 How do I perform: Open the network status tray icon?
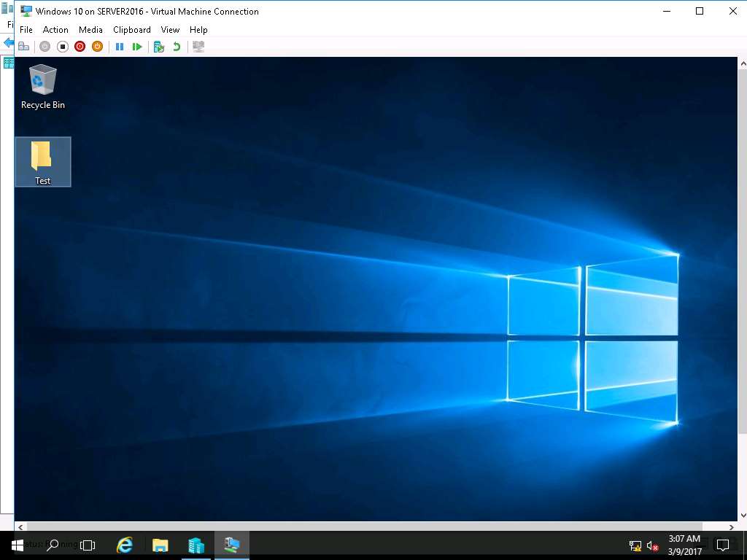point(635,545)
